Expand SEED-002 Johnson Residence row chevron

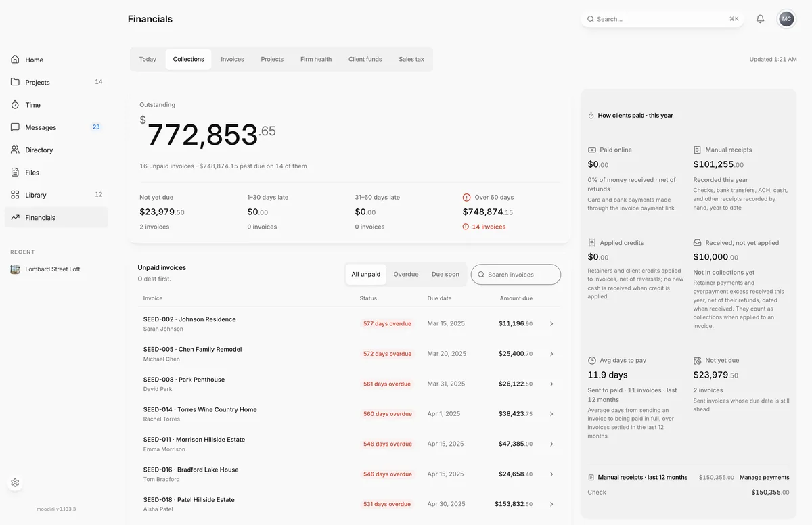click(x=551, y=324)
